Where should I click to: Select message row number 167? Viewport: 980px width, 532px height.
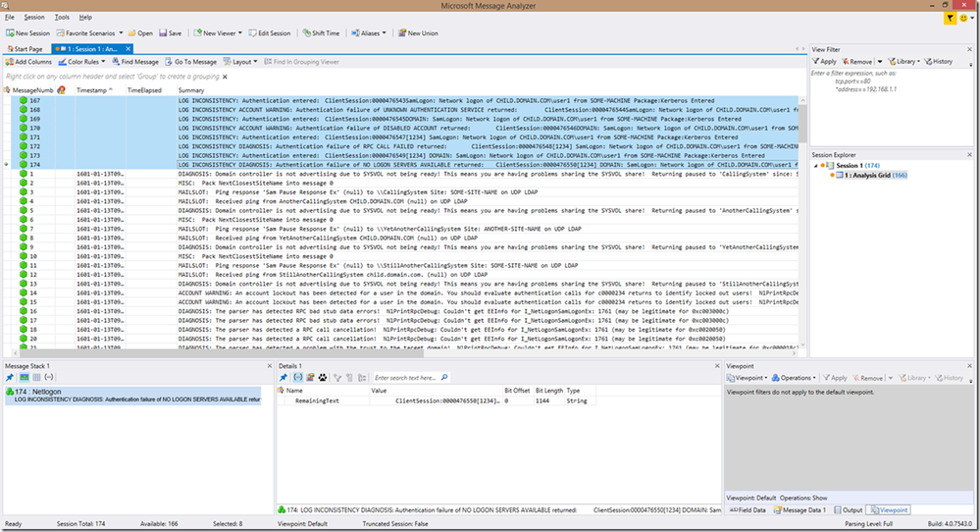(x=400, y=100)
